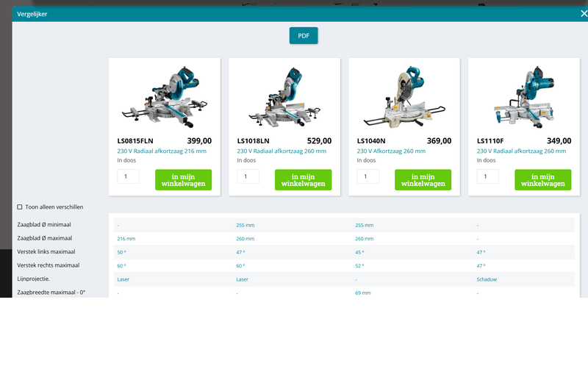Screen dimensions: 588x380
Task: Click the Vergelijker dialog title
Action: [x=32, y=14]
